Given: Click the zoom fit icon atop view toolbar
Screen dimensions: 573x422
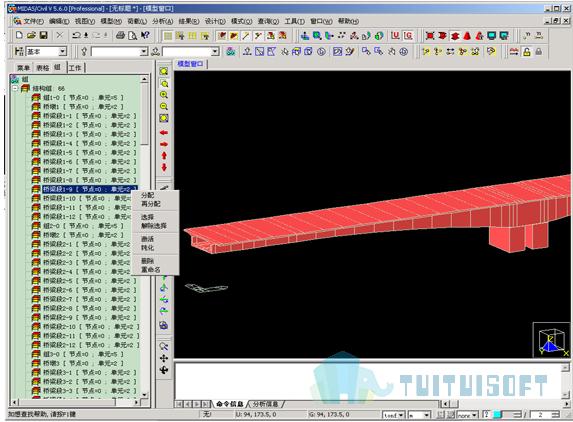Looking at the screenshot, I should coord(164,71).
